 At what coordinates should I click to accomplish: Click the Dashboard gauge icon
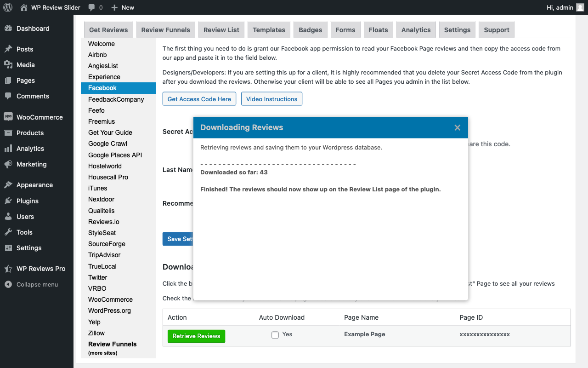8,29
